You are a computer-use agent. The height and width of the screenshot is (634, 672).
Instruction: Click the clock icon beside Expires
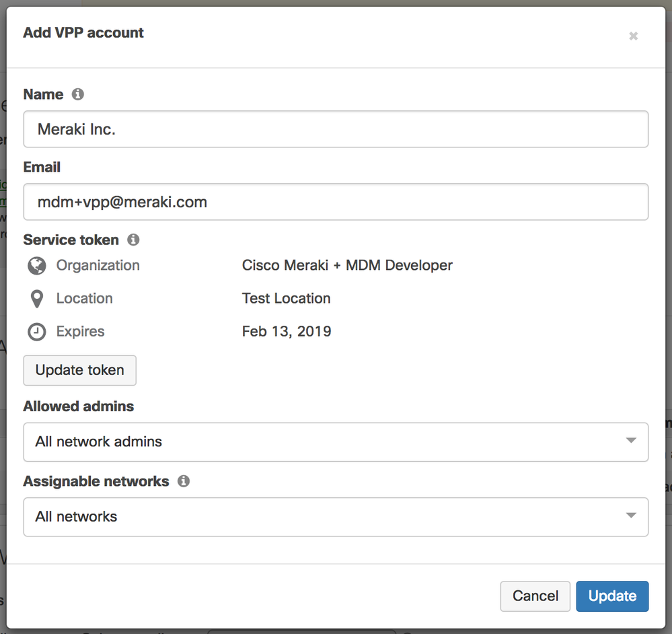coord(37,332)
